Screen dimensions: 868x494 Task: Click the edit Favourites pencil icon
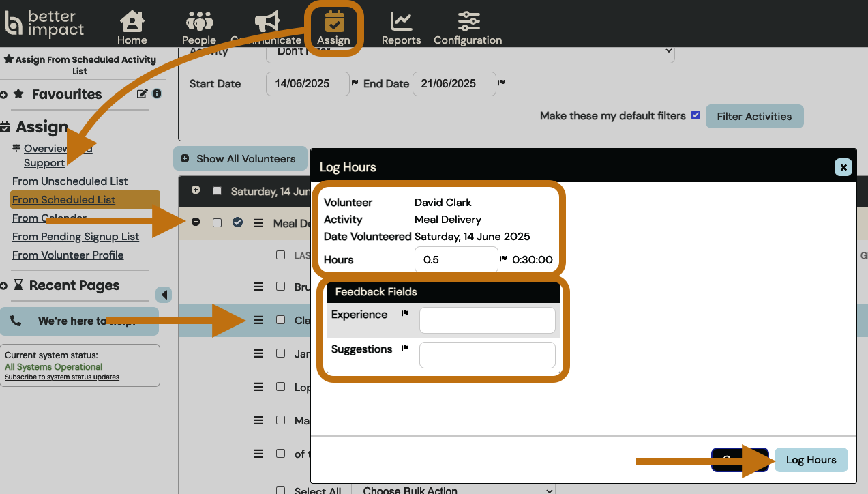click(x=143, y=94)
